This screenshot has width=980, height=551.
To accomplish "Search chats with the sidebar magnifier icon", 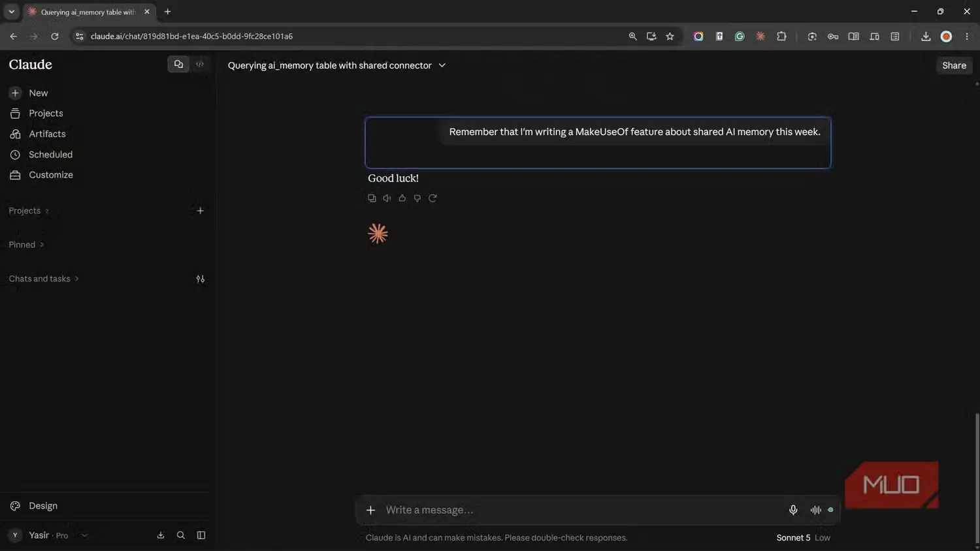I will click(181, 535).
